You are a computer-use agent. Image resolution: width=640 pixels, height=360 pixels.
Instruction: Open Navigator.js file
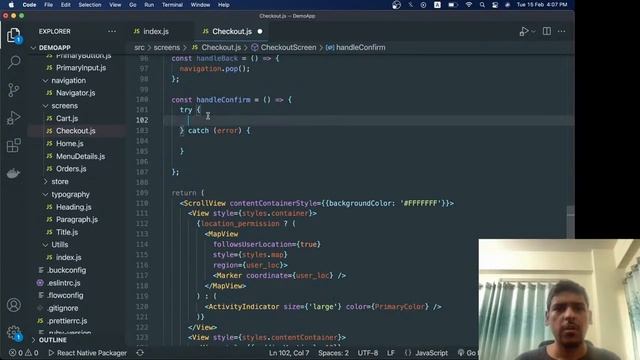click(x=77, y=93)
